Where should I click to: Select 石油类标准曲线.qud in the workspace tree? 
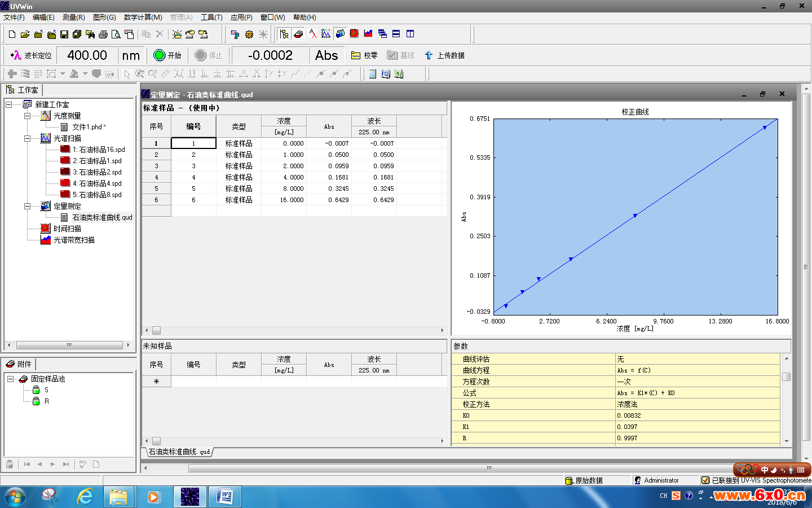pyautogui.click(x=102, y=217)
